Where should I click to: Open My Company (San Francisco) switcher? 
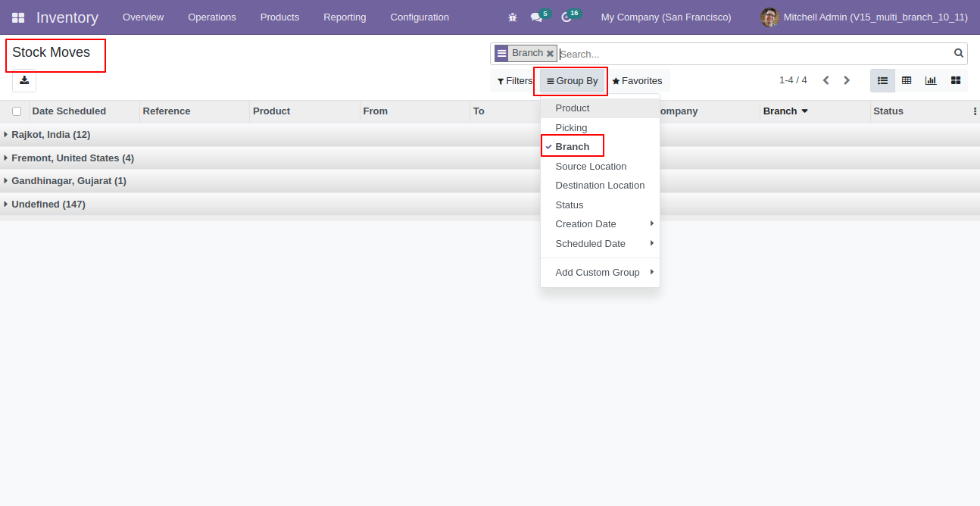pos(666,17)
